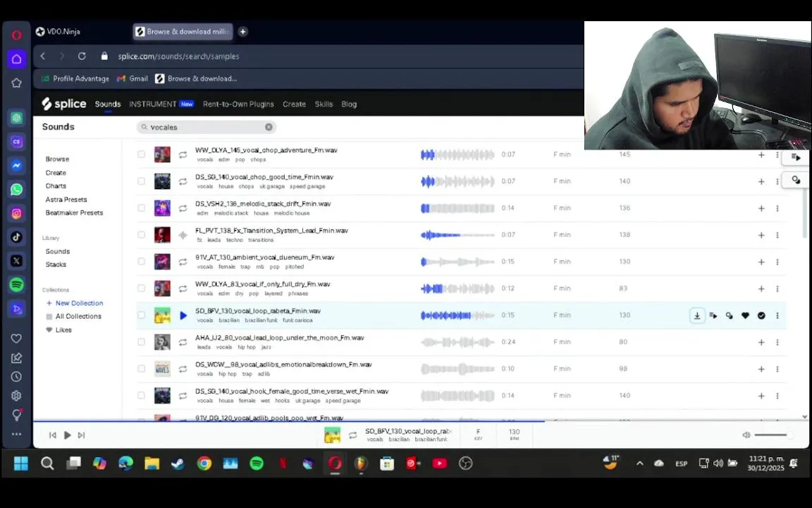Play the SO_BFV_130_vocal_loop_rabeta sample in the list
812x508 pixels.
click(183, 315)
